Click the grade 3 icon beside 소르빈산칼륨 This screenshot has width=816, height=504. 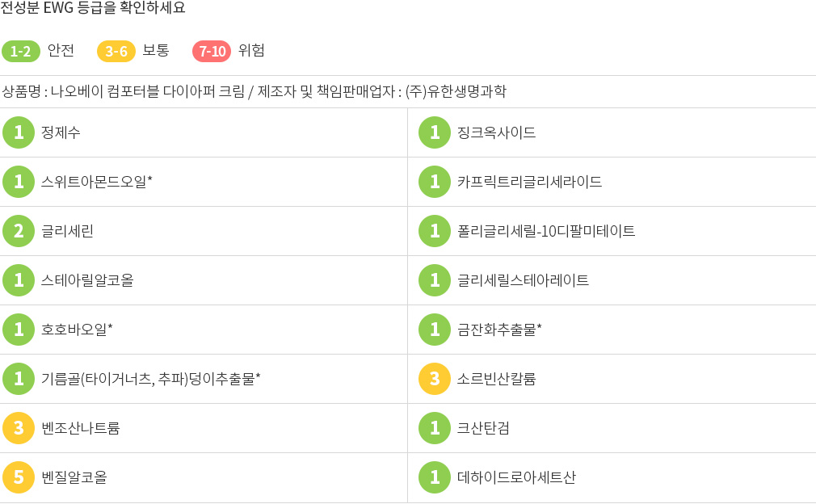pos(435,379)
